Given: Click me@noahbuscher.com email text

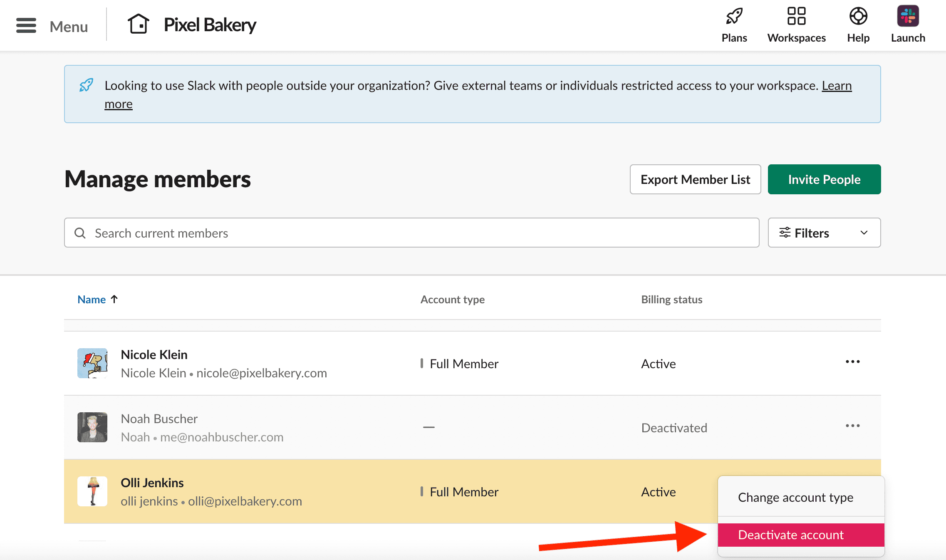Looking at the screenshot, I should (x=222, y=437).
